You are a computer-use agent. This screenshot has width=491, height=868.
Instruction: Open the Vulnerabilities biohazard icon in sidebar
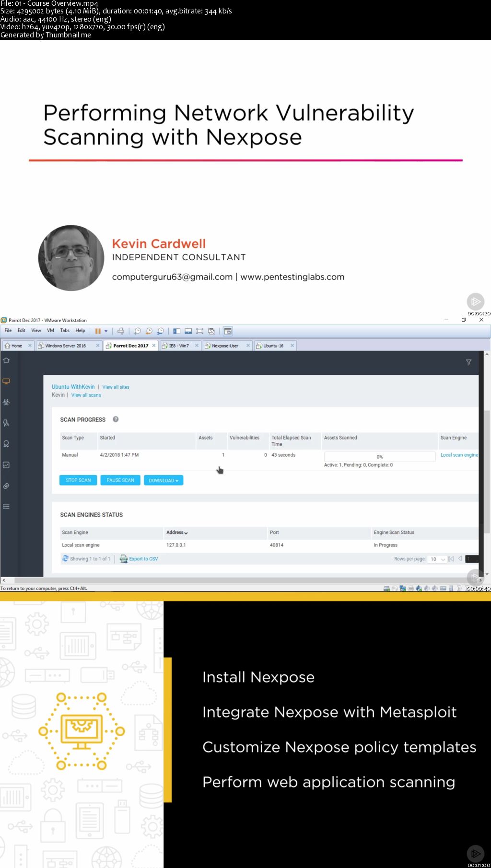(x=6, y=402)
